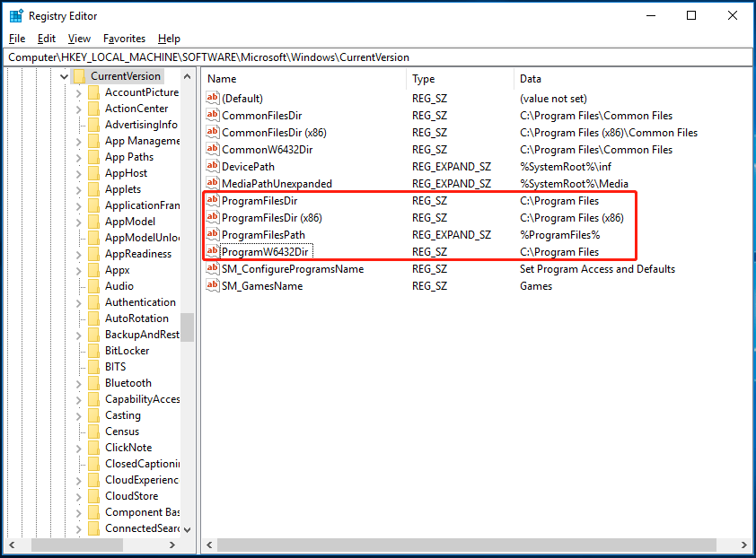Collapse the CurrentVersion tree node
The width and height of the screenshot is (756, 558).
pyautogui.click(x=63, y=75)
